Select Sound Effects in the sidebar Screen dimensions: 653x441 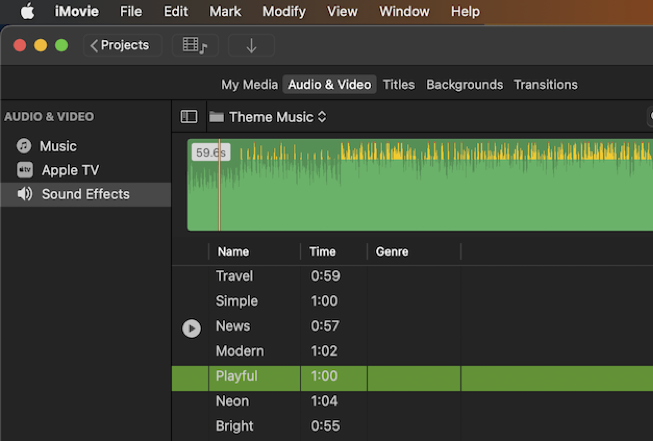pyautogui.click(x=85, y=194)
